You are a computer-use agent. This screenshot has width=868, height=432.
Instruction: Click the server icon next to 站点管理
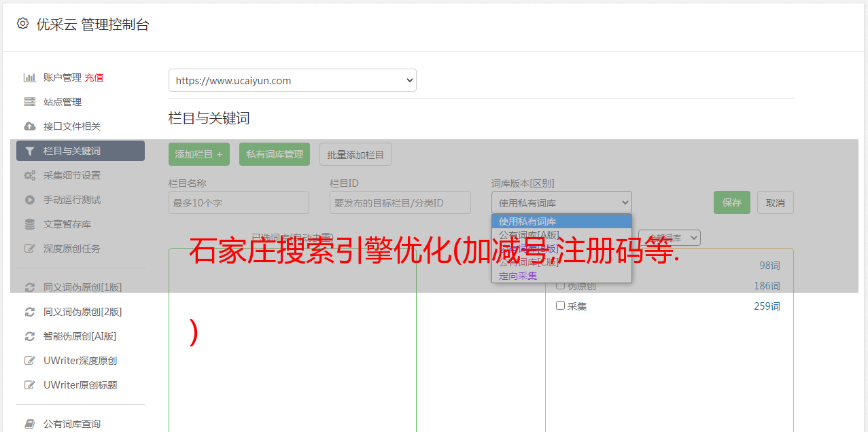29,102
